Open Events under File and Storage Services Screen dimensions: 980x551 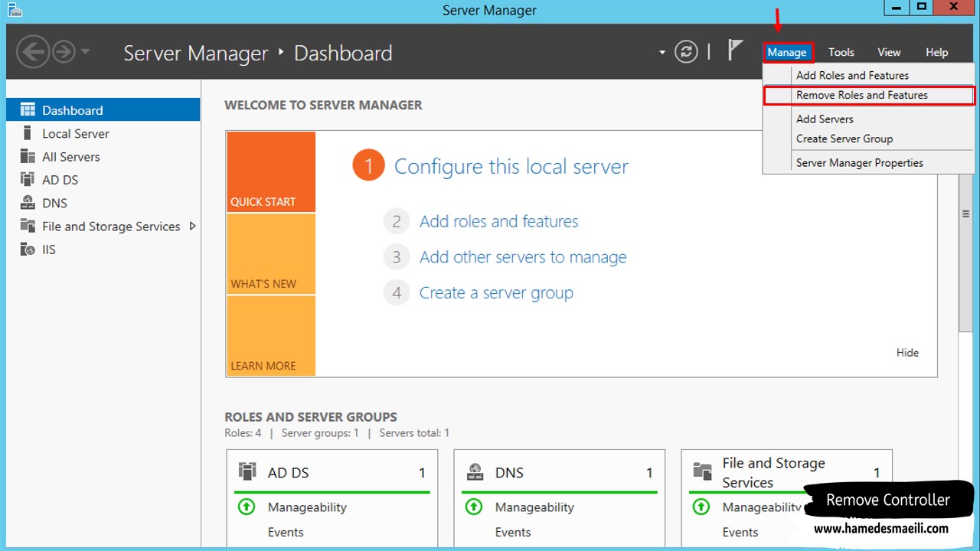pos(740,533)
